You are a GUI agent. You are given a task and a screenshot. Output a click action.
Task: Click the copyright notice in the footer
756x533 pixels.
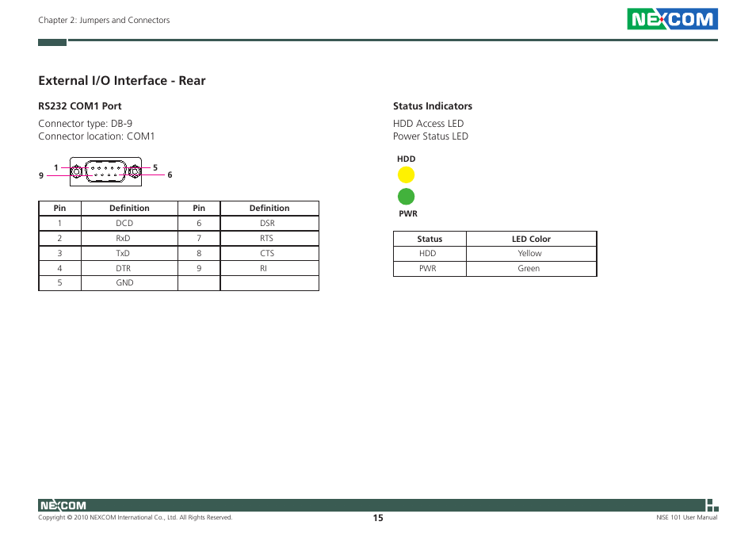(x=136, y=518)
